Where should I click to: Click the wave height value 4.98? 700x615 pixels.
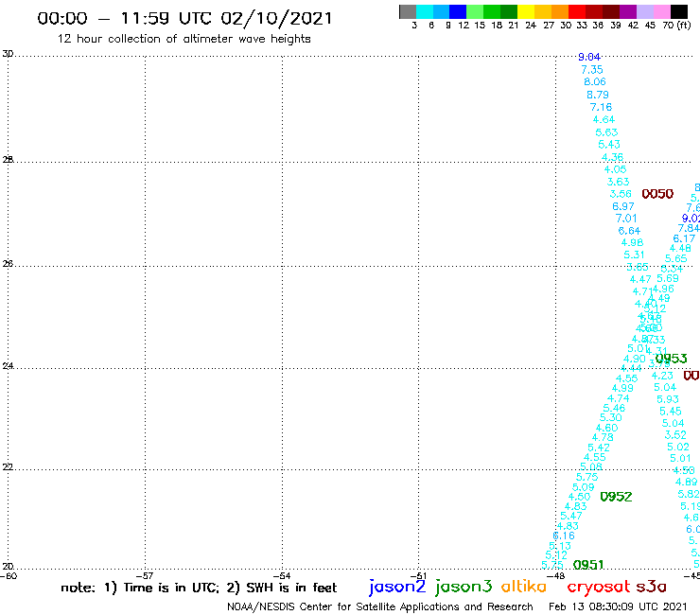632,242
